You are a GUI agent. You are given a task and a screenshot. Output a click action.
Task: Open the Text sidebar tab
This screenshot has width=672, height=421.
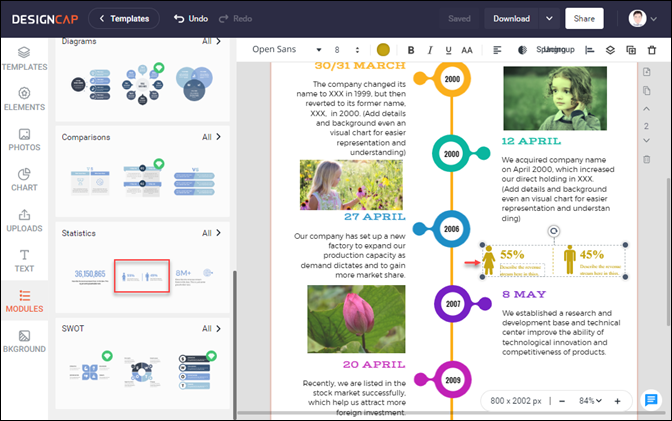click(x=24, y=261)
